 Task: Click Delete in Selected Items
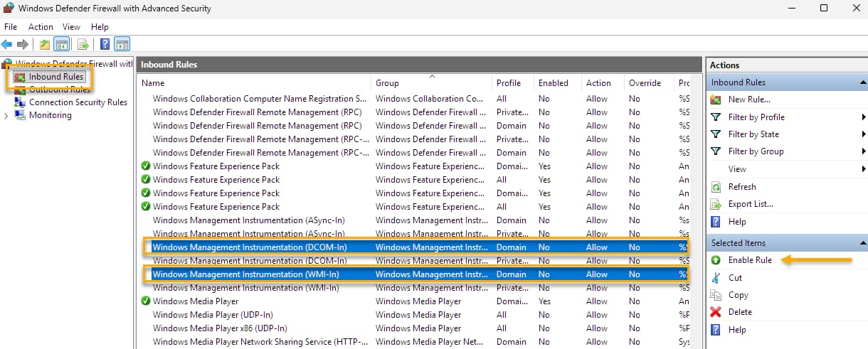click(x=740, y=312)
